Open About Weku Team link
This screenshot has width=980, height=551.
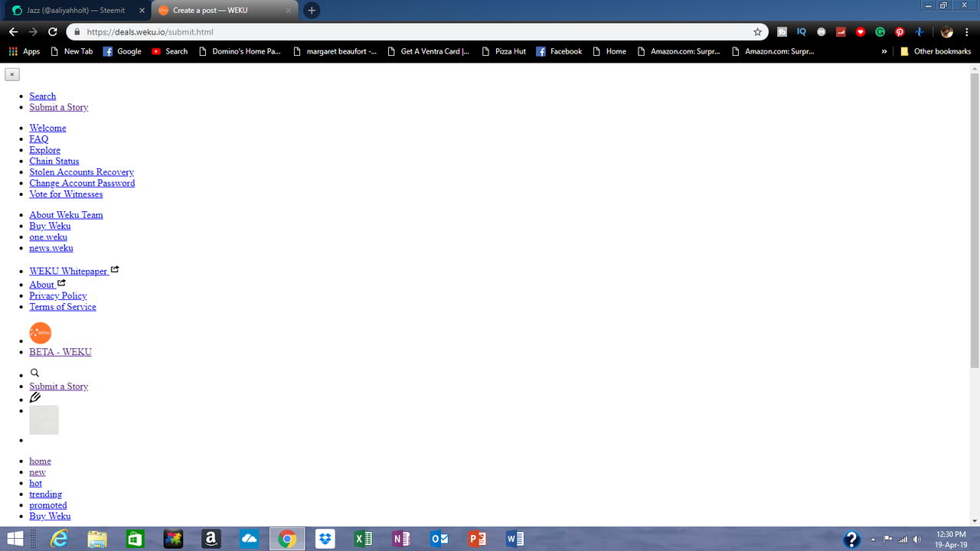coord(66,215)
